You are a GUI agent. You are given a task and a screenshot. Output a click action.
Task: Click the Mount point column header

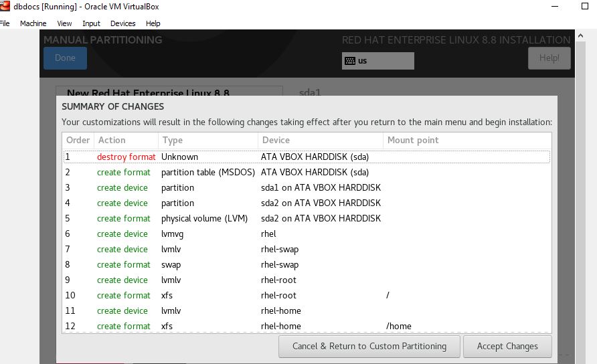click(x=467, y=140)
